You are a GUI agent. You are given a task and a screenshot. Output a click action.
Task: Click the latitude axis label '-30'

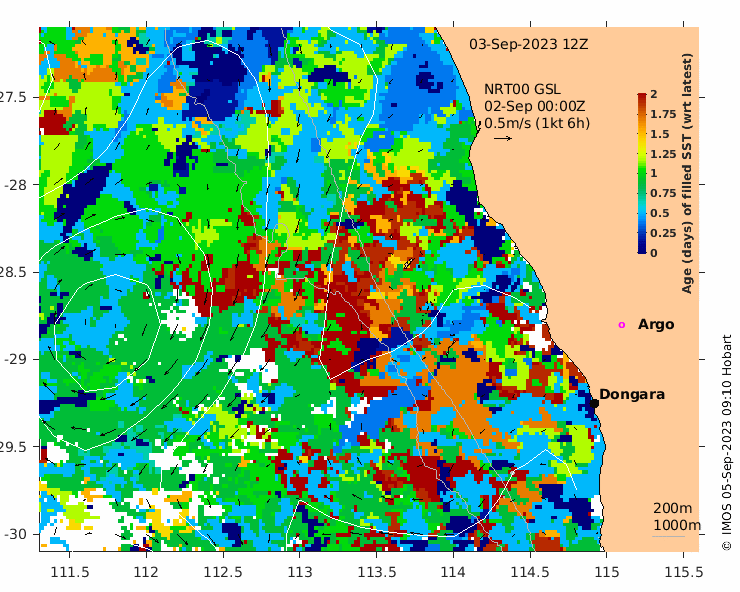click(x=16, y=534)
